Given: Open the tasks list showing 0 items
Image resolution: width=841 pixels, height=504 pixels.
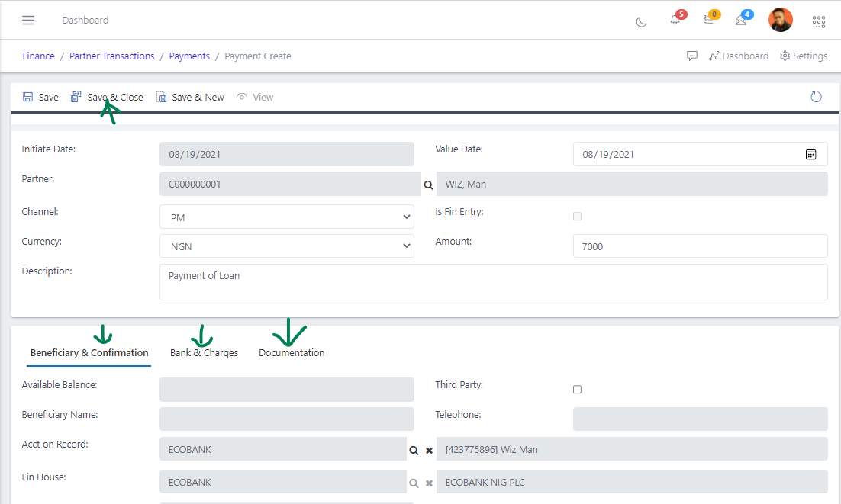Looking at the screenshot, I should (710, 20).
